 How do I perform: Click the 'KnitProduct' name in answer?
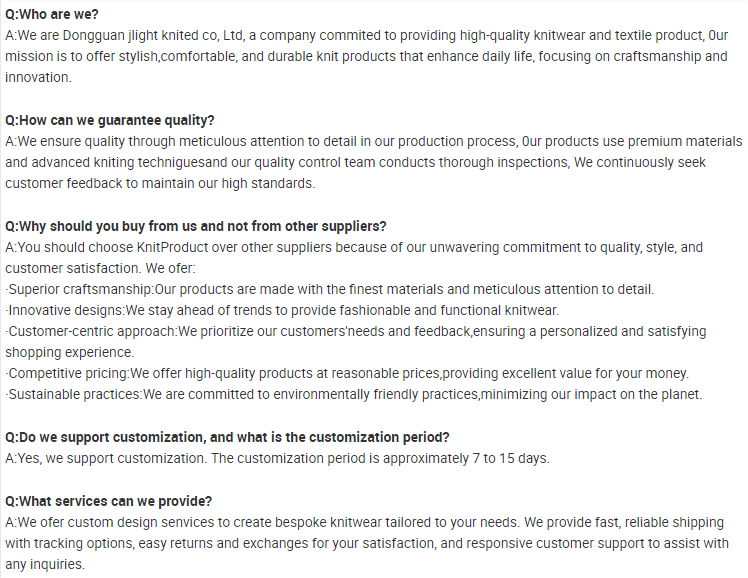172,248
